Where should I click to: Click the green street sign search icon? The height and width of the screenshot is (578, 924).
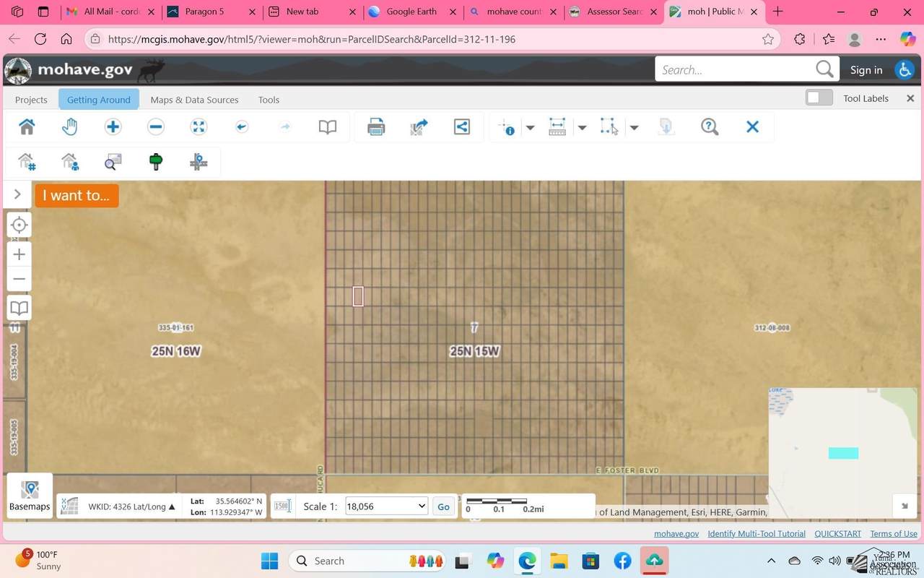click(155, 162)
